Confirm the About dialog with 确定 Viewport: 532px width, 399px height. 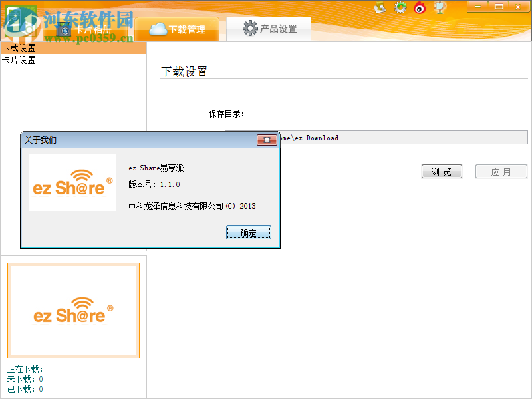pyautogui.click(x=248, y=232)
